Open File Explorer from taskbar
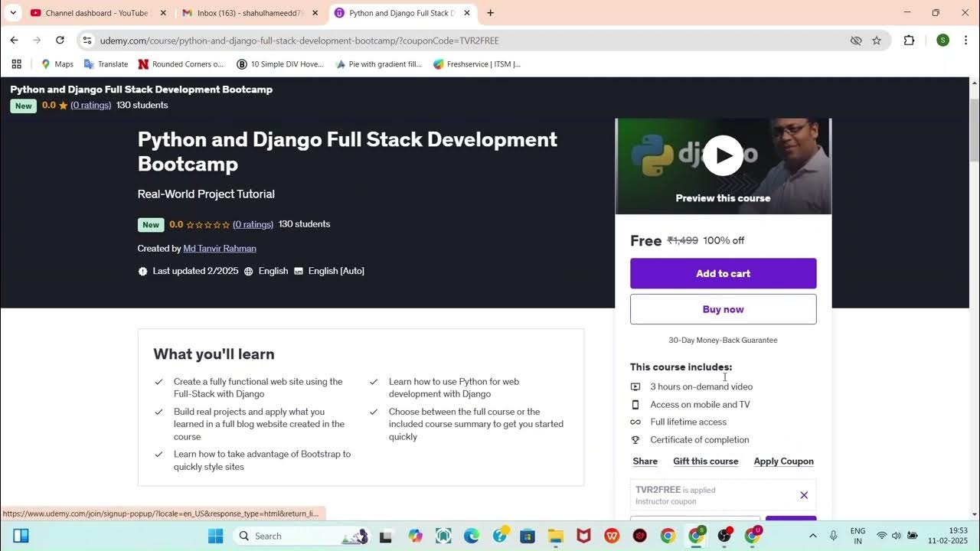 pyautogui.click(x=555, y=536)
